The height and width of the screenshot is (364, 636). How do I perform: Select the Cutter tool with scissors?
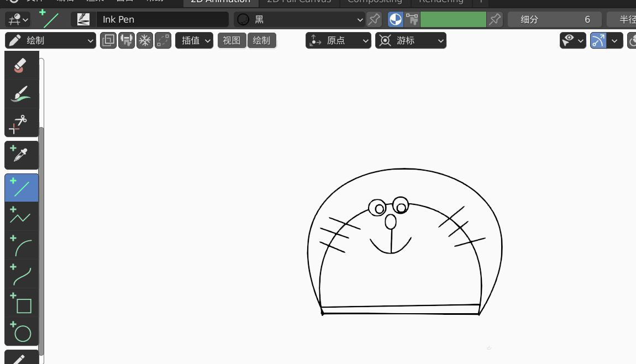click(x=22, y=123)
